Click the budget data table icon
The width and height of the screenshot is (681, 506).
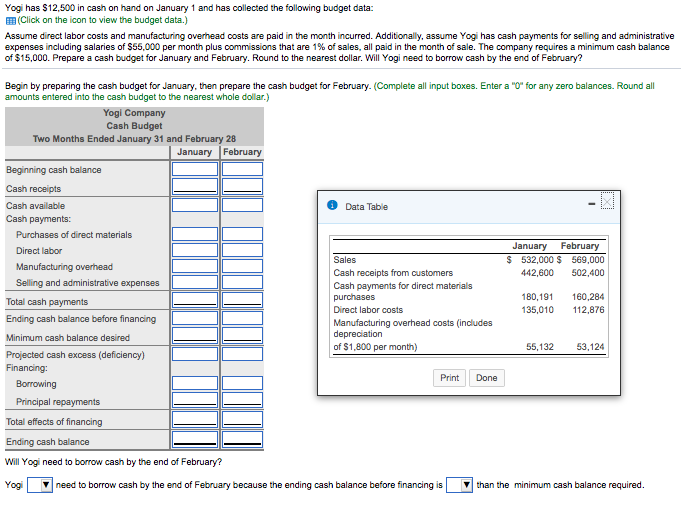[x=10, y=21]
